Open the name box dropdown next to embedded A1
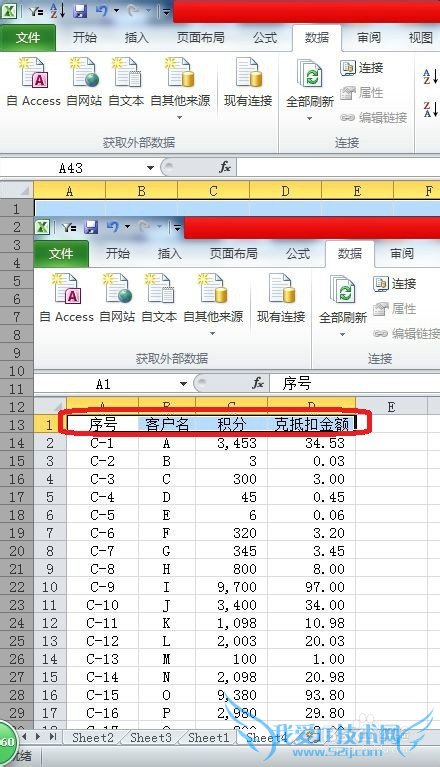Screen dimensions: 440x767 183,384
